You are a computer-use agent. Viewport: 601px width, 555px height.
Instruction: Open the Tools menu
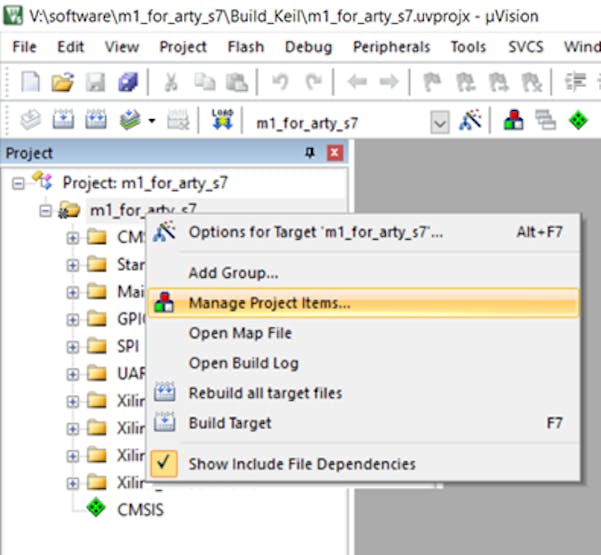click(x=468, y=47)
